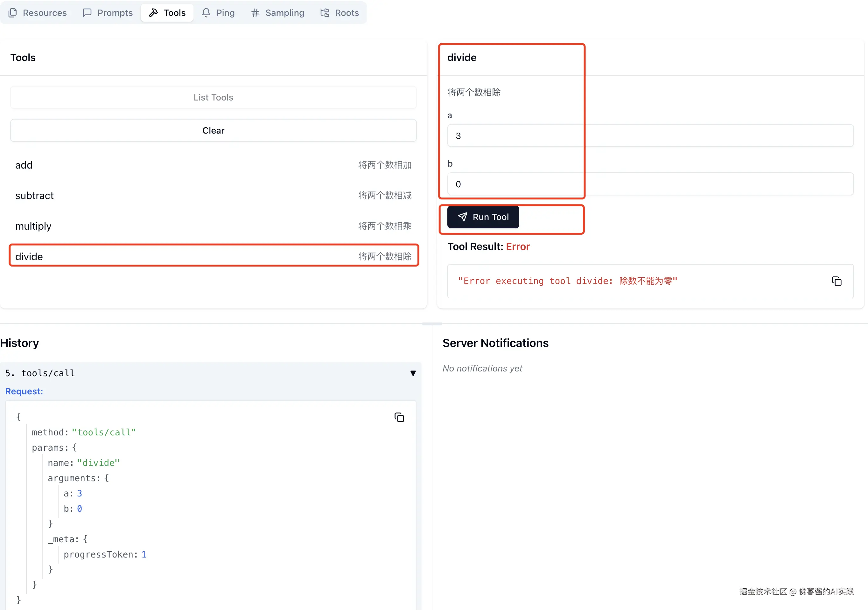Pick the multiply tool from list
The height and width of the screenshot is (610, 868).
tap(213, 226)
